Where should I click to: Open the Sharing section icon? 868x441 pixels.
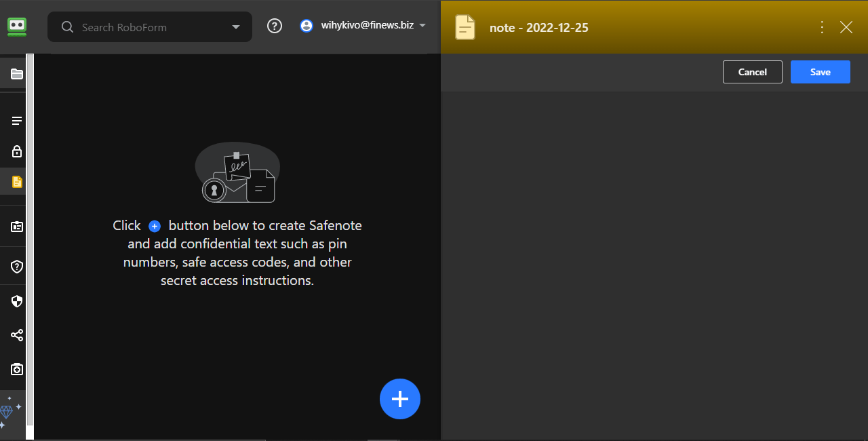coord(16,334)
